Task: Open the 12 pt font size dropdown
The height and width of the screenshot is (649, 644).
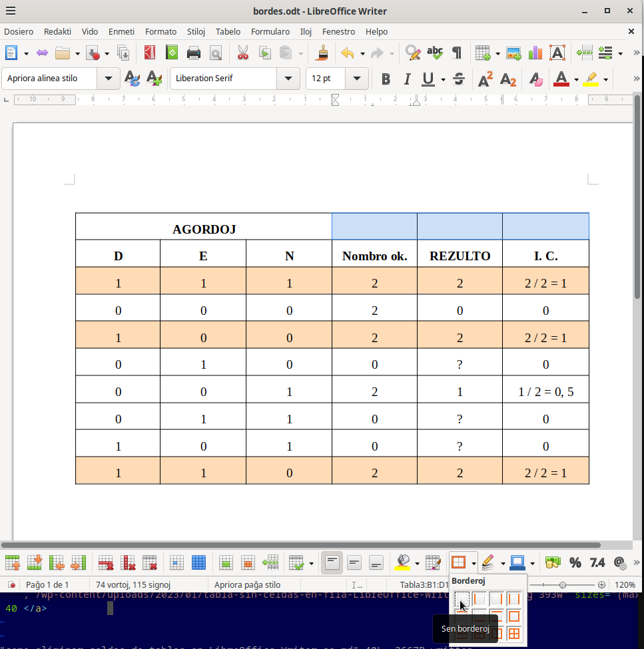Action: click(x=357, y=79)
